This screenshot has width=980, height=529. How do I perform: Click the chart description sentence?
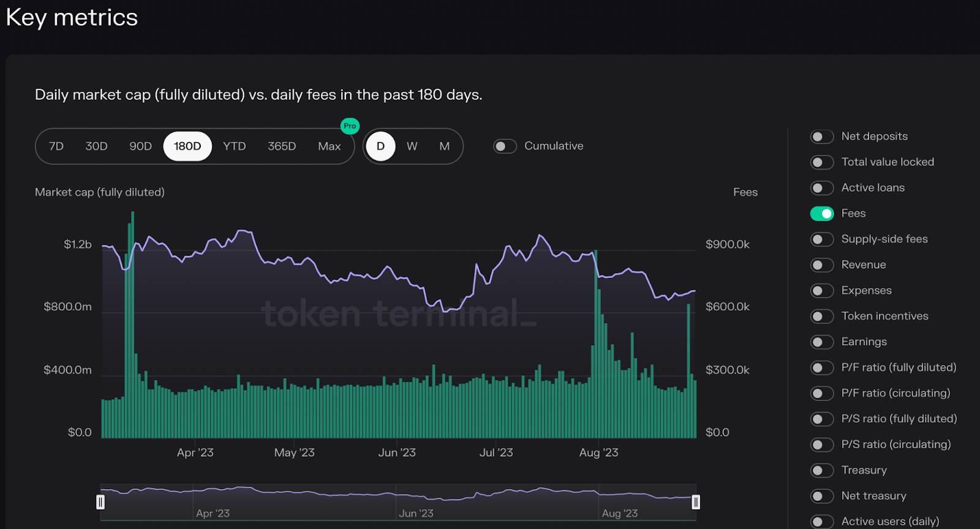258,95
